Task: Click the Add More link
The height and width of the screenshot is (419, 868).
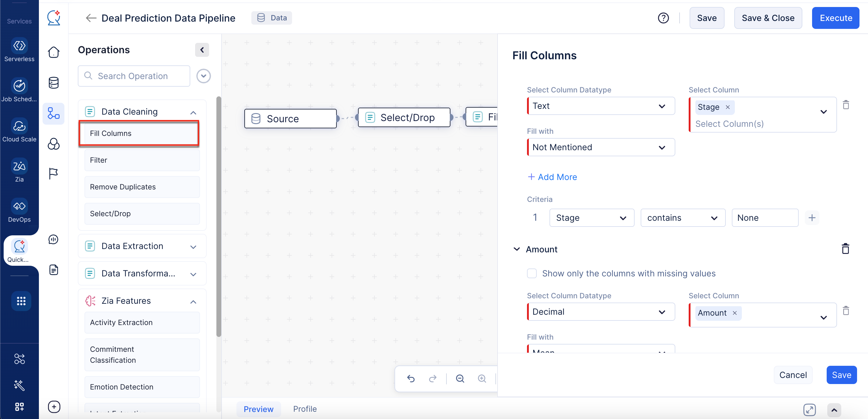Action: click(552, 177)
